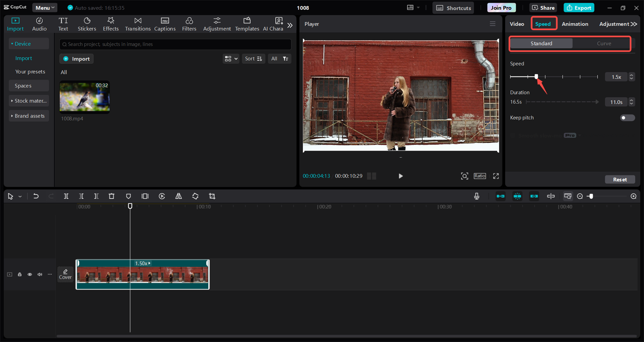644x342 pixels.
Task: Open the Shortcuts list
Action: 453,8
